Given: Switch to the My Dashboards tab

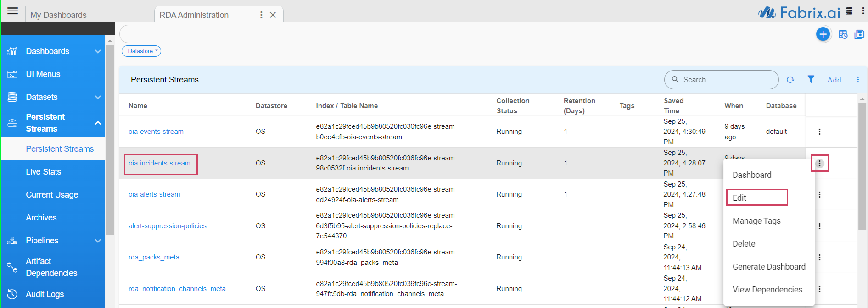Looking at the screenshot, I should pos(58,15).
